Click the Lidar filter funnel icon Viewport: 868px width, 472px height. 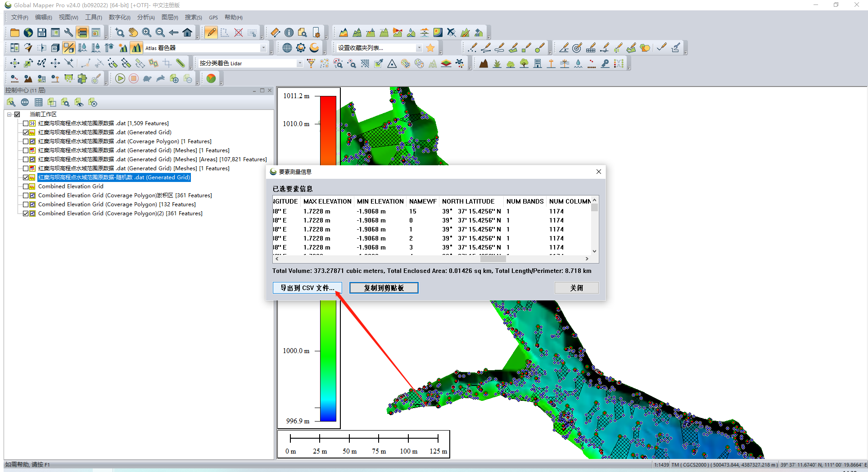click(311, 64)
